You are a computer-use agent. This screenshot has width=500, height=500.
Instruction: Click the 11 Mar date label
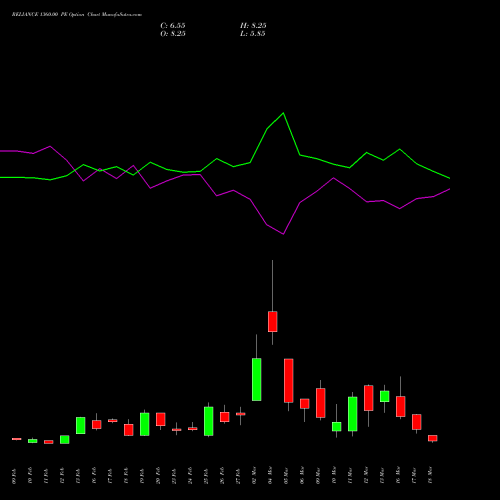pos(350,475)
